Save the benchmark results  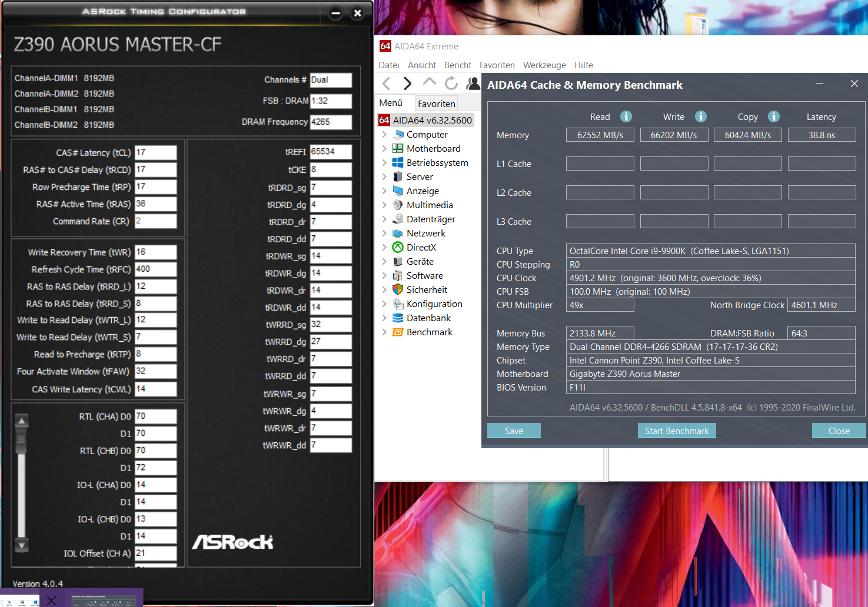[x=514, y=431]
